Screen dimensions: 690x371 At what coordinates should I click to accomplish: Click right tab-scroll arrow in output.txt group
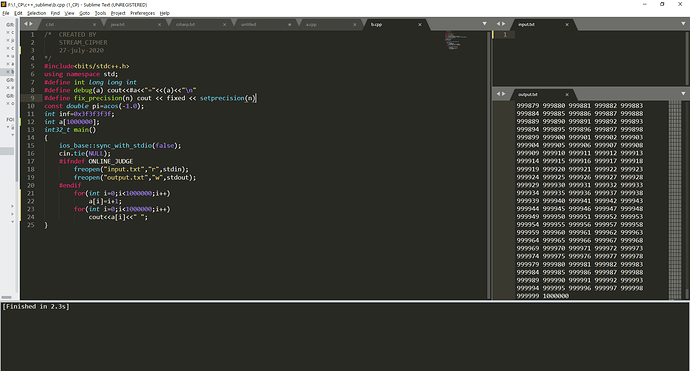click(x=503, y=94)
